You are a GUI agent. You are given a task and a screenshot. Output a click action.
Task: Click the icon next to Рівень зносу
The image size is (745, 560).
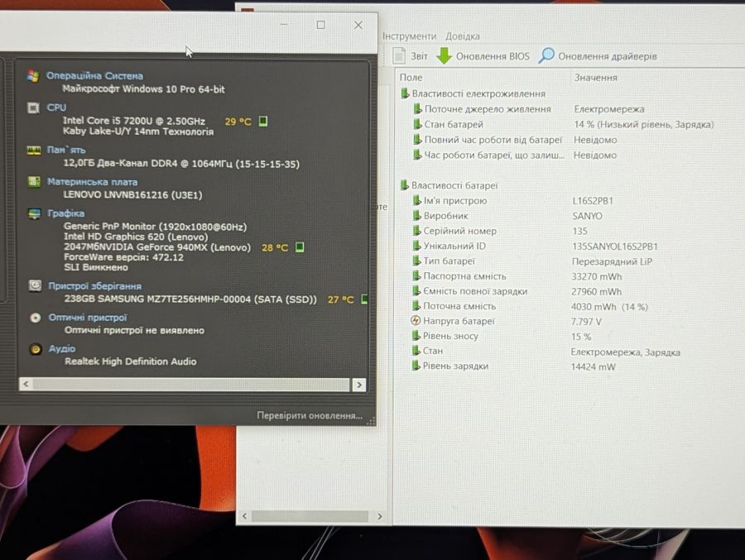[x=416, y=335]
